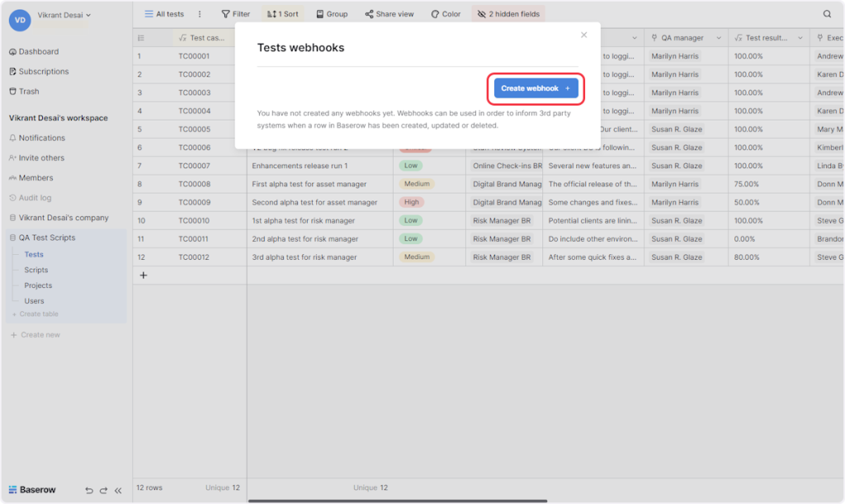Open Trash in the sidebar

pyautogui.click(x=29, y=92)
